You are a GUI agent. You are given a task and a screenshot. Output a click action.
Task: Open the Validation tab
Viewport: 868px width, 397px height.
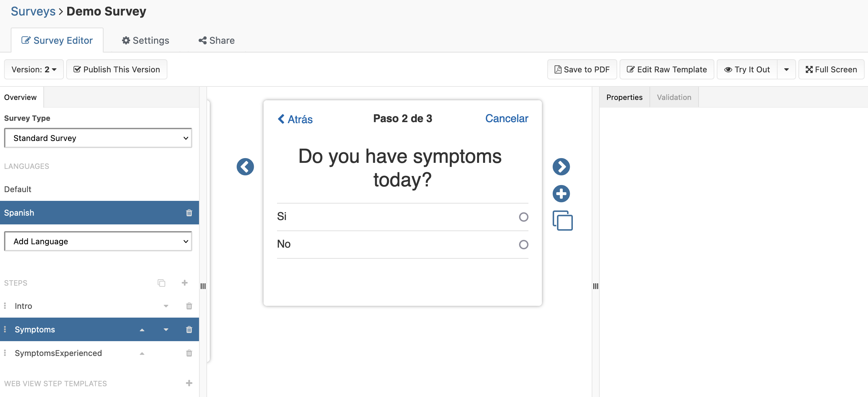[674, 97]
